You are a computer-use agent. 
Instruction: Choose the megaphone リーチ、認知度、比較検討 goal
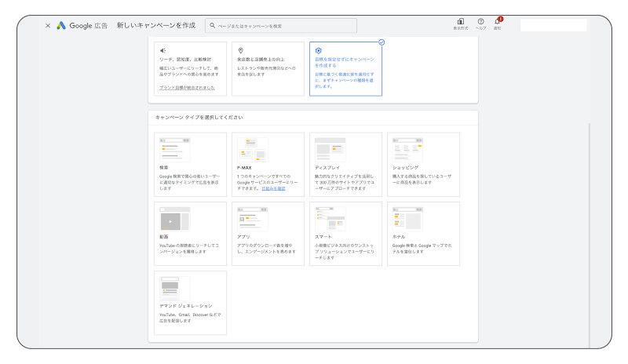click(x=190, y=69)
